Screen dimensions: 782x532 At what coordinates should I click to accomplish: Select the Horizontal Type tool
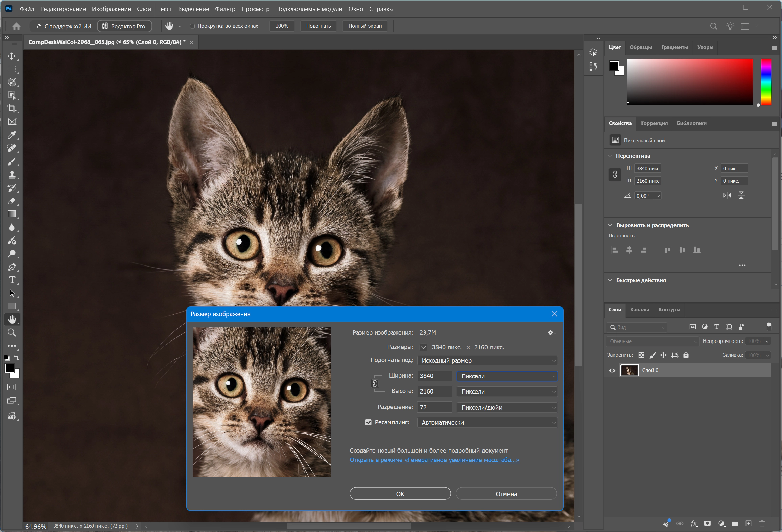click(12, 280)
